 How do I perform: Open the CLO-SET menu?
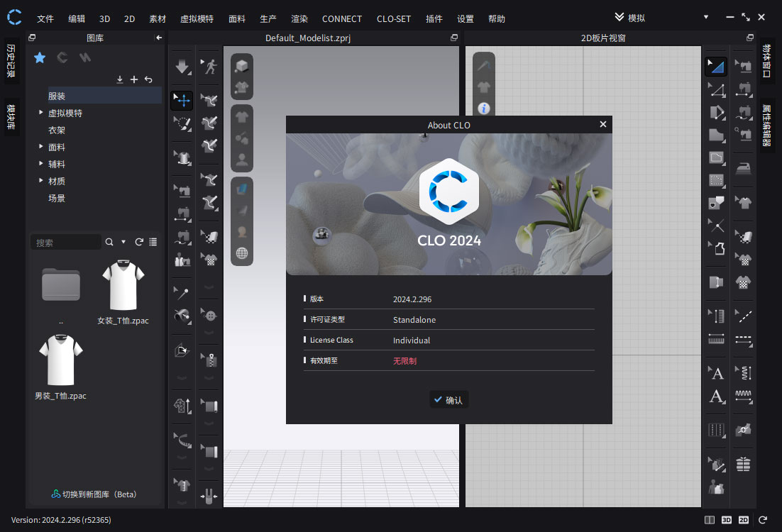(394, 19)
